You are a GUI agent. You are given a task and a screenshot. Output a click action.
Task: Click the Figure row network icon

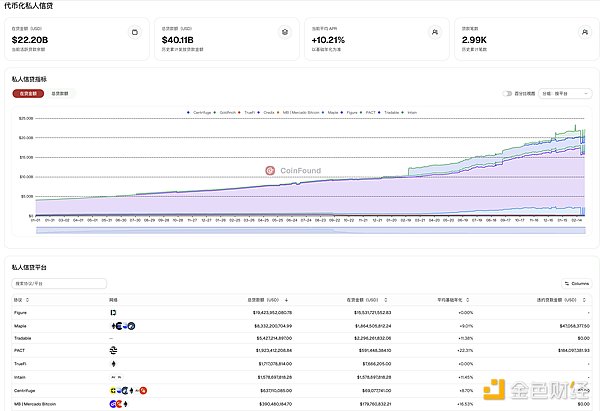111,313
